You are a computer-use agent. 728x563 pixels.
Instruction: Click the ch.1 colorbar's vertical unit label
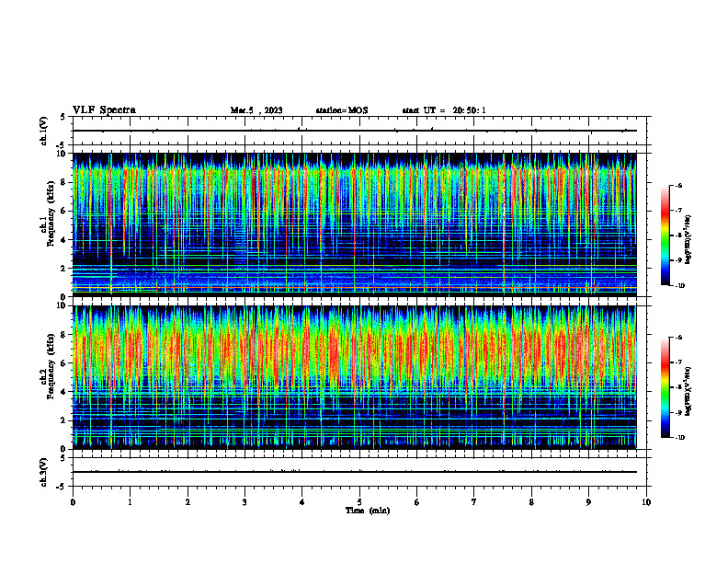[x=688, y=239]
